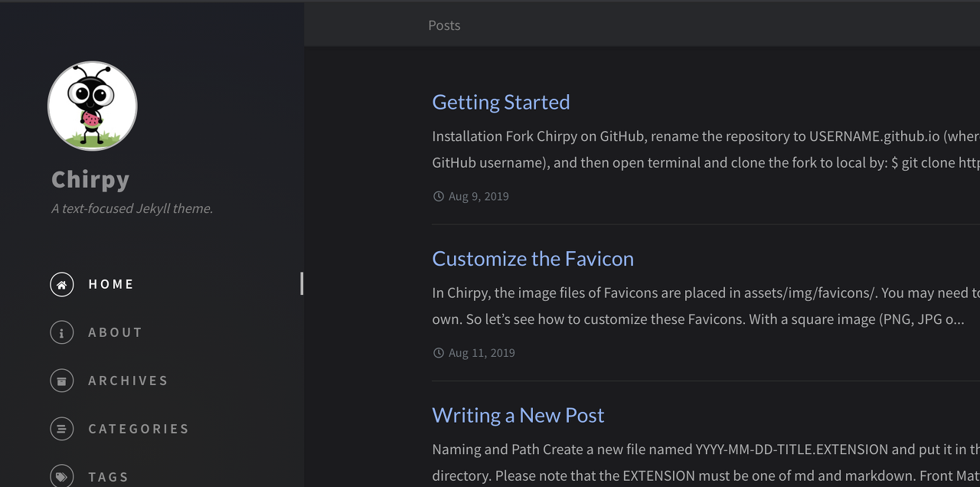980x487 pixels.
Task: Open the Customize the Favicon post
Action: click(x=533, y=259)
